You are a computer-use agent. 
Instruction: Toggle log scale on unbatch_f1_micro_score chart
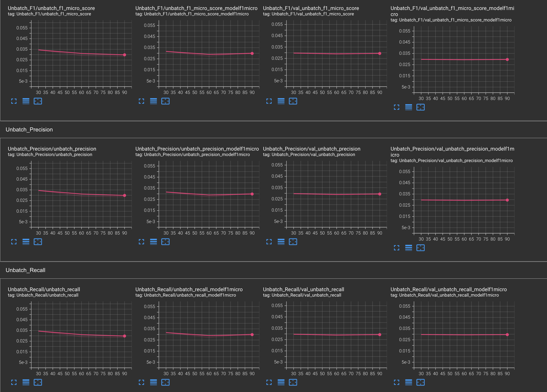pos(26,101)
